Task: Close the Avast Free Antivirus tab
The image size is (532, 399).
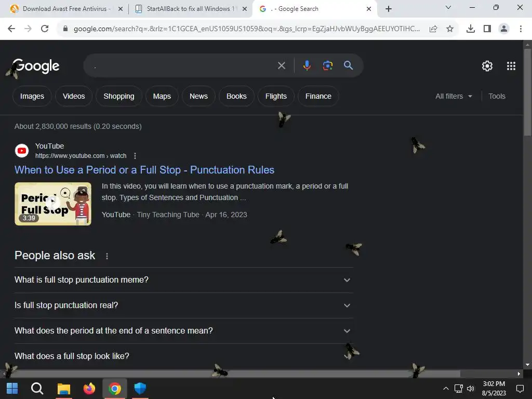Action: [x=121, y=9]
